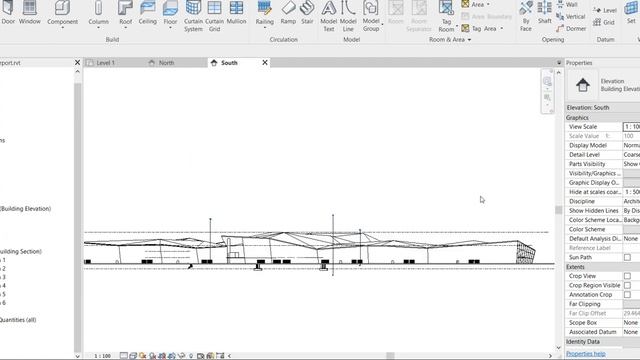
Task: Open the View Scale dropdown value
Action: [x=631, y=127]
